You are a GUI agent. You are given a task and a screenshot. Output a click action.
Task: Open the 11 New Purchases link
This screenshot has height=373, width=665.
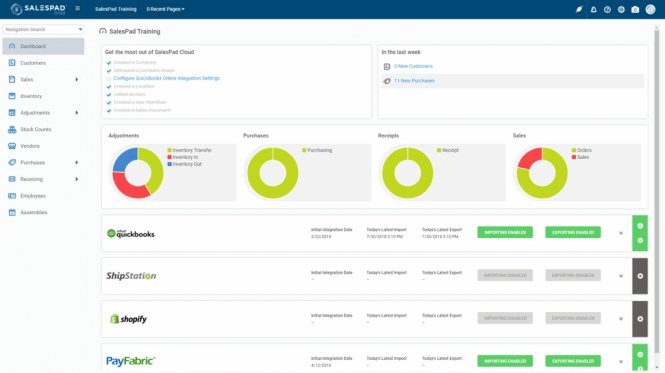coord(414,81)
